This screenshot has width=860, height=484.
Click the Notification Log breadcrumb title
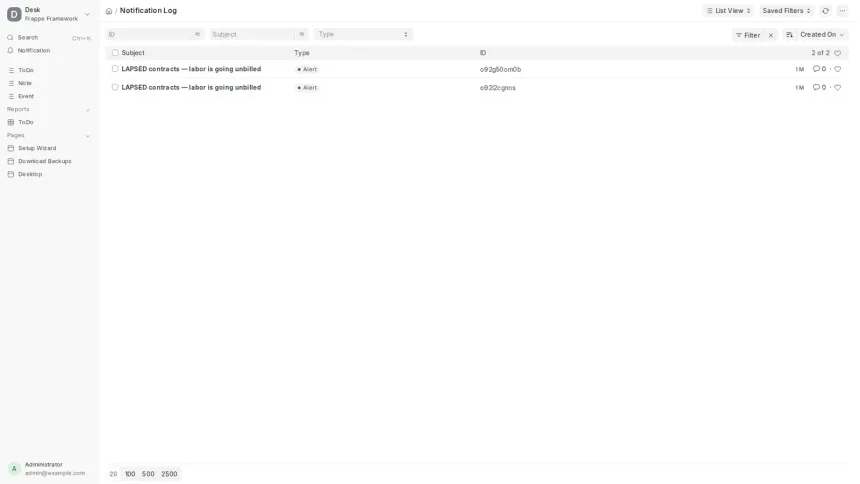click(x=148, y=10)
